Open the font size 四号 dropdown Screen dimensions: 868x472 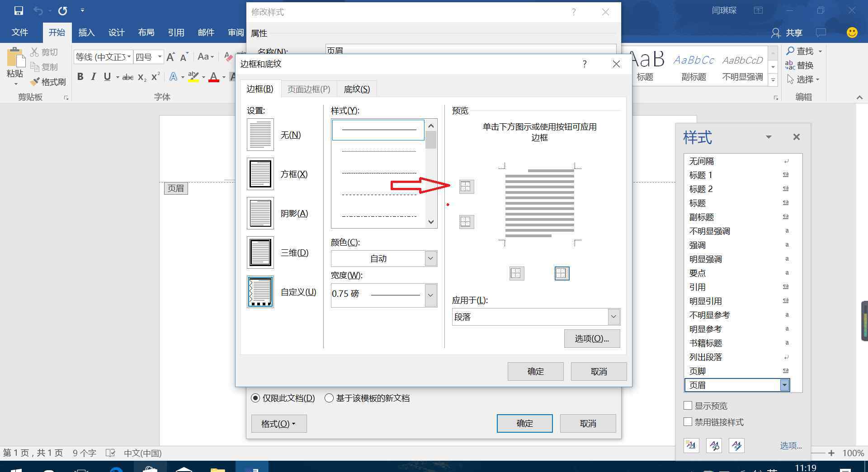(160, 57)
